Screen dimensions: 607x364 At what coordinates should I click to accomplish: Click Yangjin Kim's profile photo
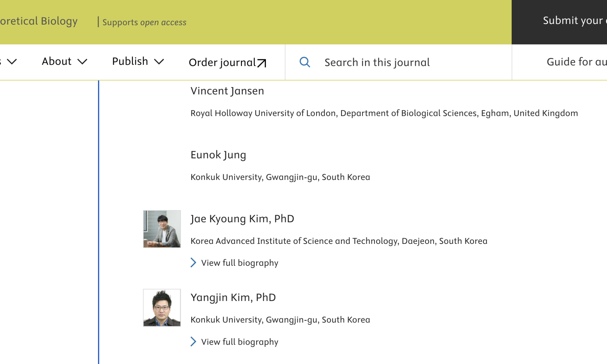pos(162,307)
